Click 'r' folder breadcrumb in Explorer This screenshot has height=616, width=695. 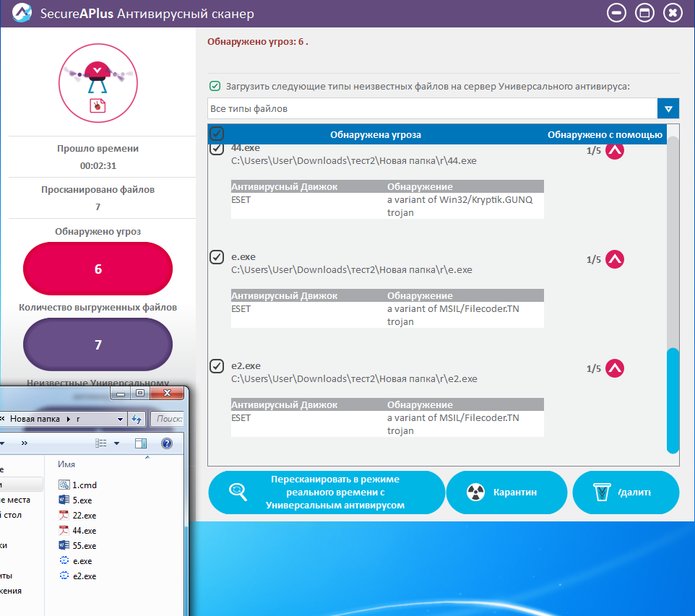pyautogui.click(x=78, y=419)
